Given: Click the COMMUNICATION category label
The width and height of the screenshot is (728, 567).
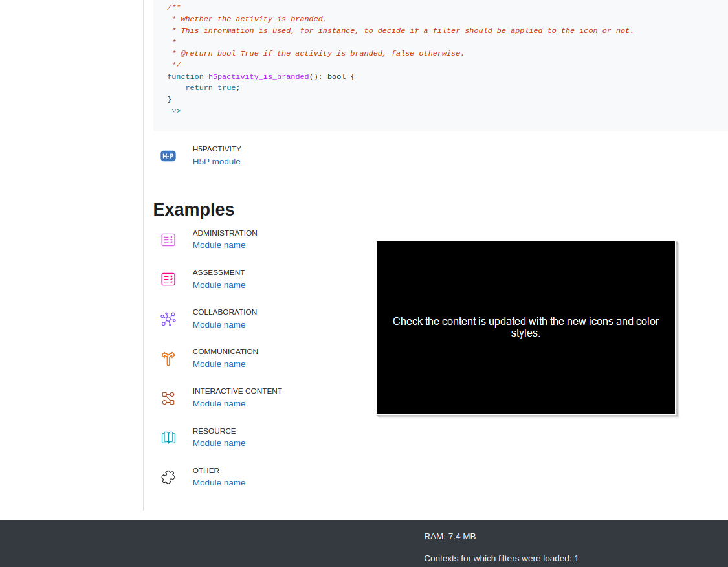Looking at the screenshot, I should 225,351.
